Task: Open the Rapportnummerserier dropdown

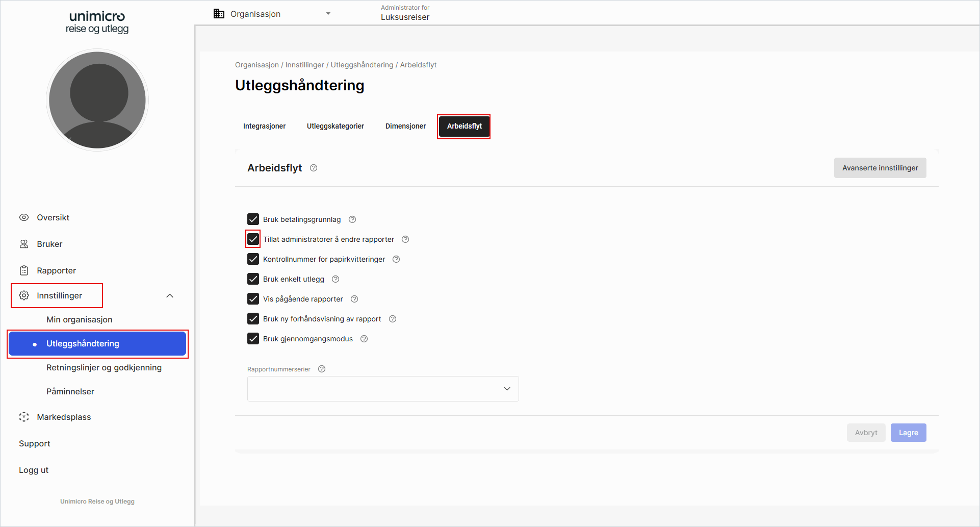Action: [x=383, y=389]
